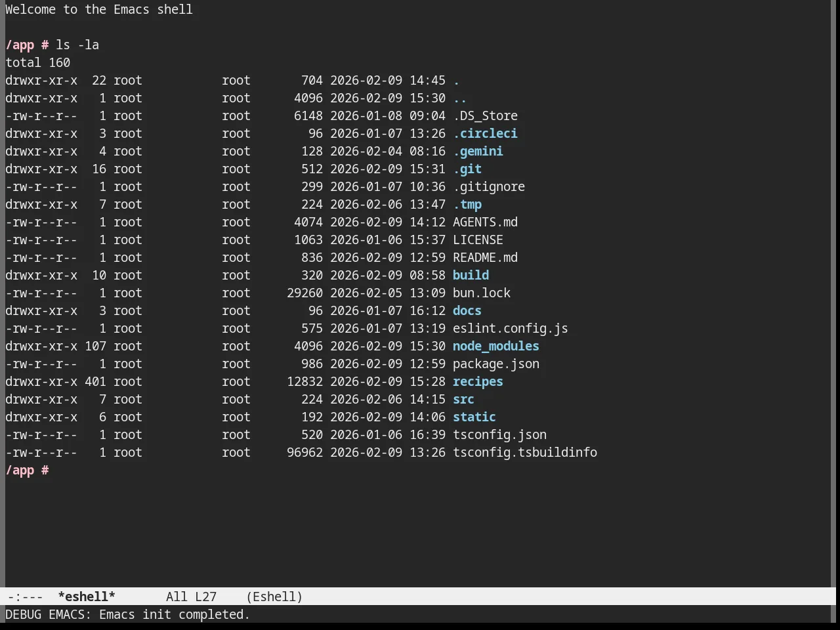The height and width of the screenshot is (630, 840).
Task: Click the .gitignore file name
Action: [x=489, y=186]
